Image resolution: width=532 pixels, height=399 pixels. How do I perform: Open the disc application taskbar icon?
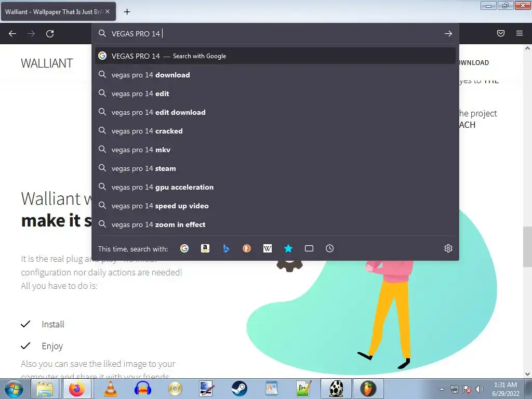pyautogui.click(x=175, y=389)
